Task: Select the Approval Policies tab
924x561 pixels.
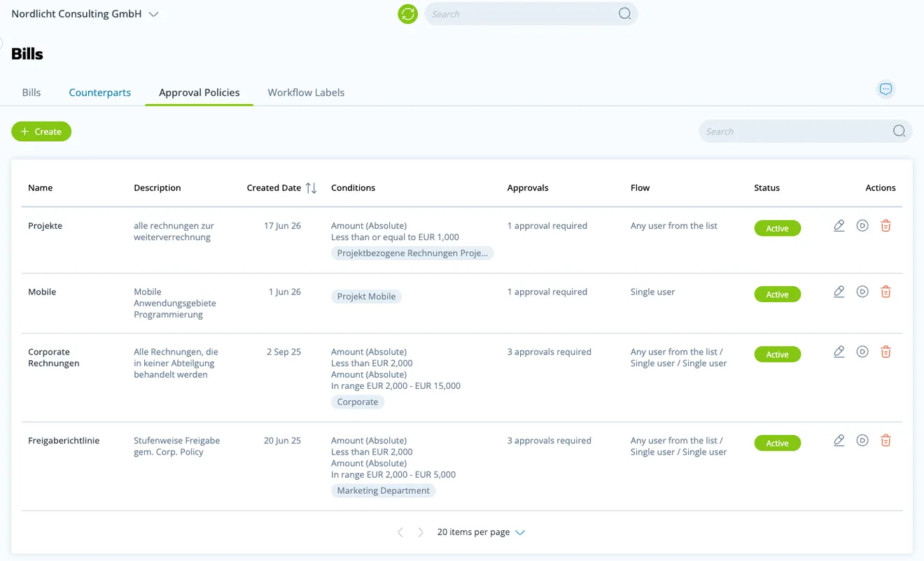Action: (199, 92)
